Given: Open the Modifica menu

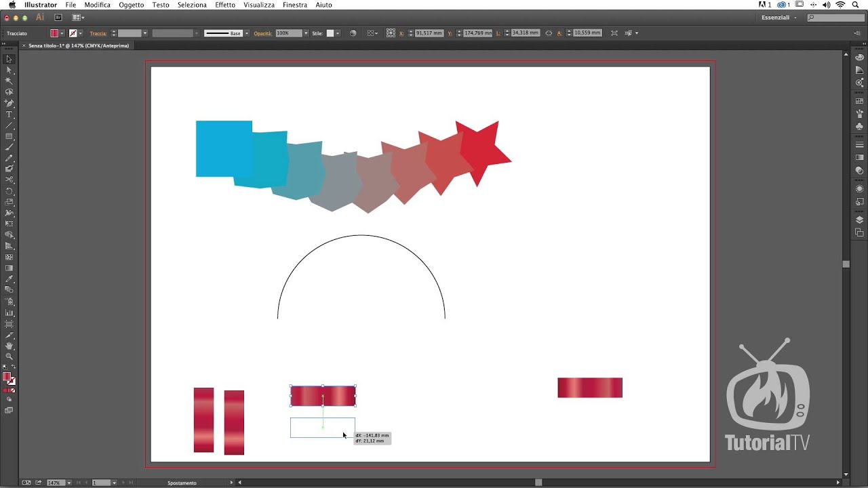Looking at the screenshot, I should [x=97, y=5].
